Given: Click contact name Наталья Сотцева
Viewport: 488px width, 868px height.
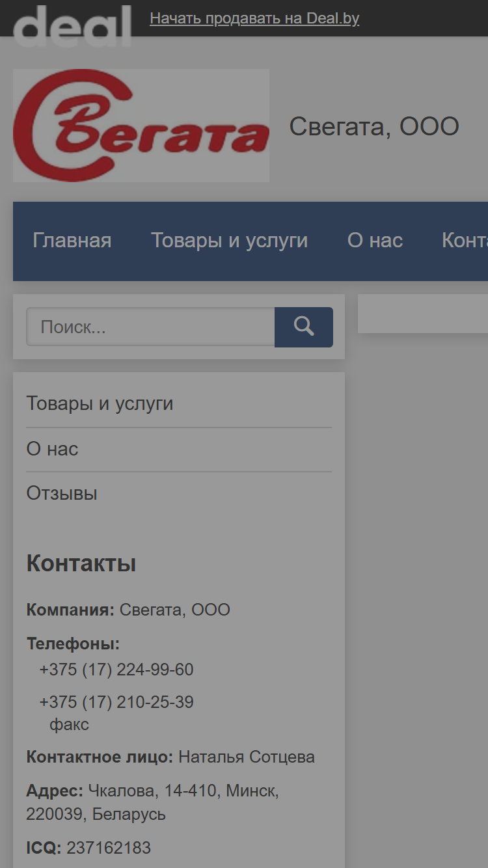Looking at the screenshot, I should click(247, 757).
